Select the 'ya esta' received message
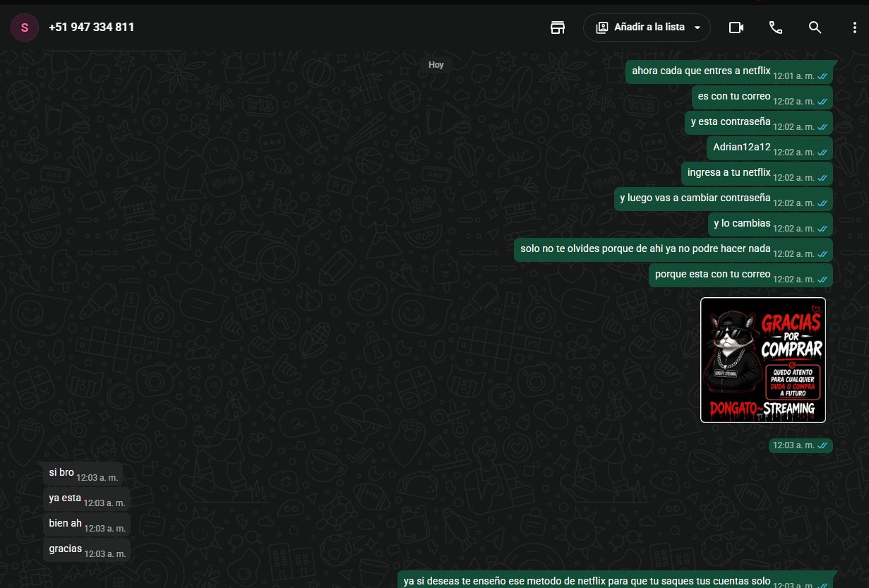 [x=86, y=499]
